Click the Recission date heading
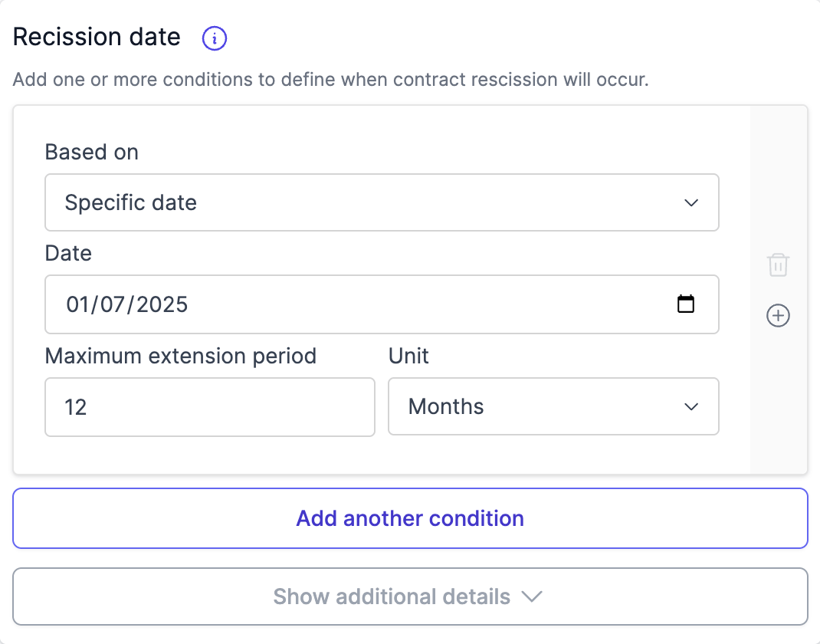 (97, 37)
